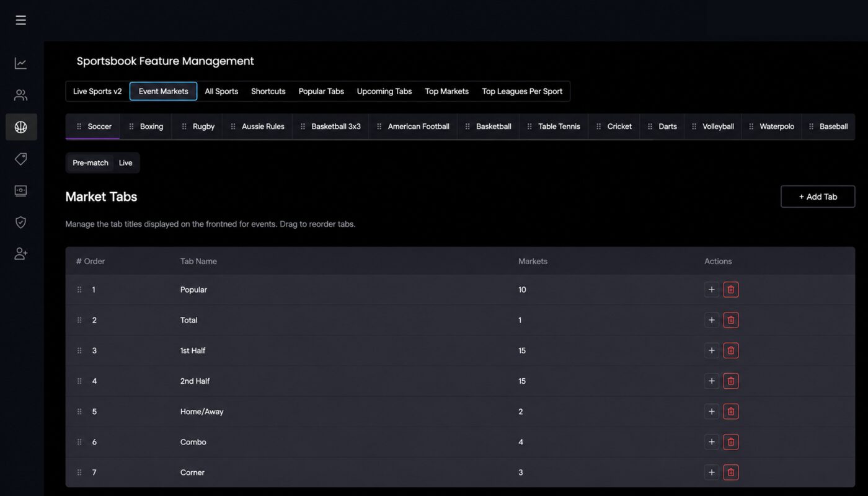
Task: Delete the Home/Away tab row
Action: [x=731, y=411]
